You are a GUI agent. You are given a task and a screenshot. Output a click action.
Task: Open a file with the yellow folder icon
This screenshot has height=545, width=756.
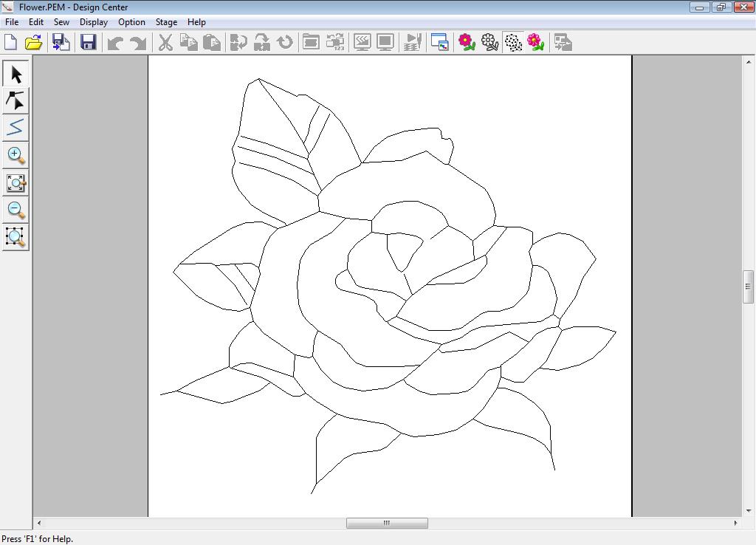34,42
